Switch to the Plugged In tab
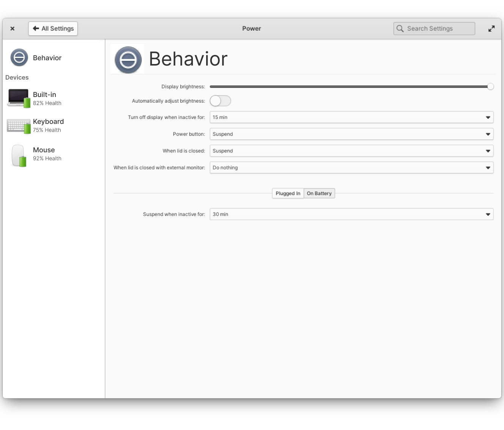This screenshot has width=504, height=430. click(x=288, y=193)
